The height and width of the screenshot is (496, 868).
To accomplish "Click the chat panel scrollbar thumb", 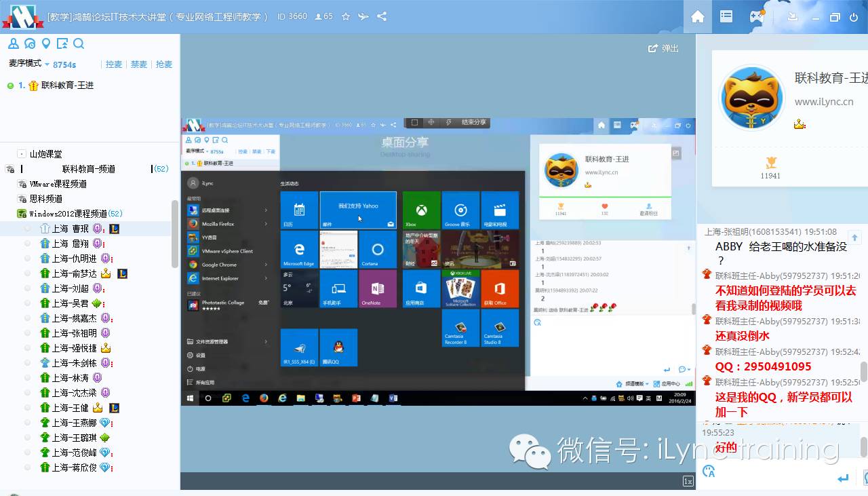I will pos(864,372).
